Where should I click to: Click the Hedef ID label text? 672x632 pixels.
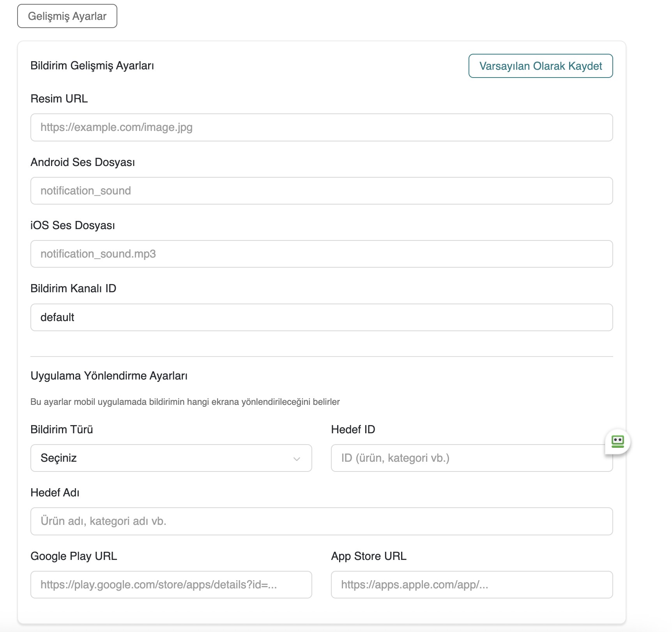click(x=353, y=429)
